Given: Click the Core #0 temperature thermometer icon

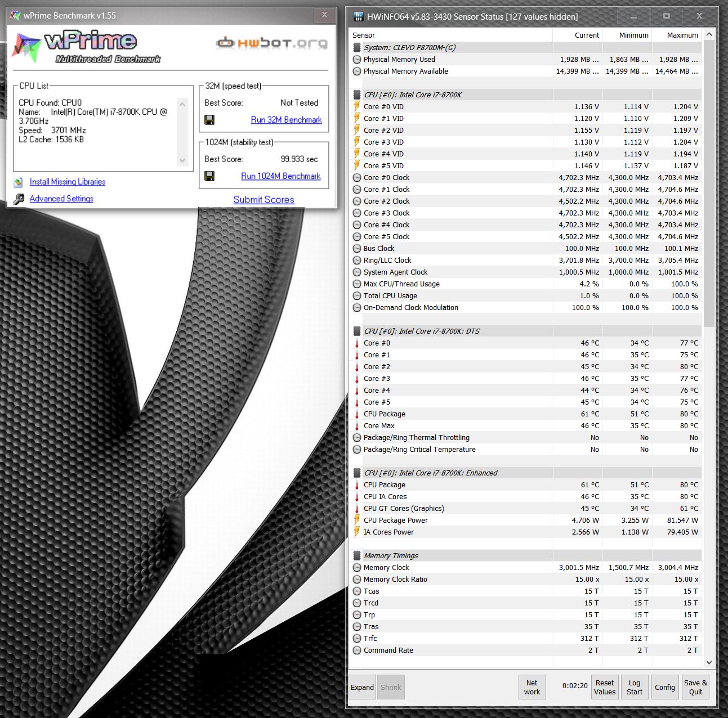Looking at the screenshot, I should point(357,343).
